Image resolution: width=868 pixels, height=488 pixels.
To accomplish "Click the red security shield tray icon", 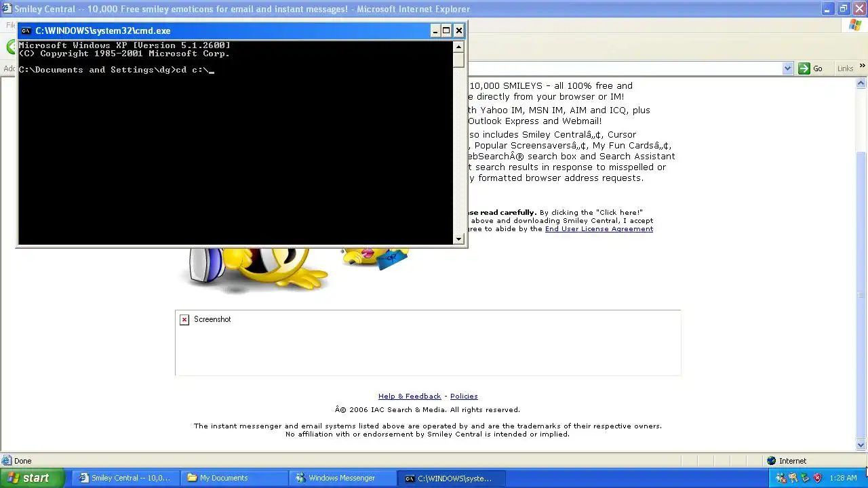I will [x=817, y=478].
